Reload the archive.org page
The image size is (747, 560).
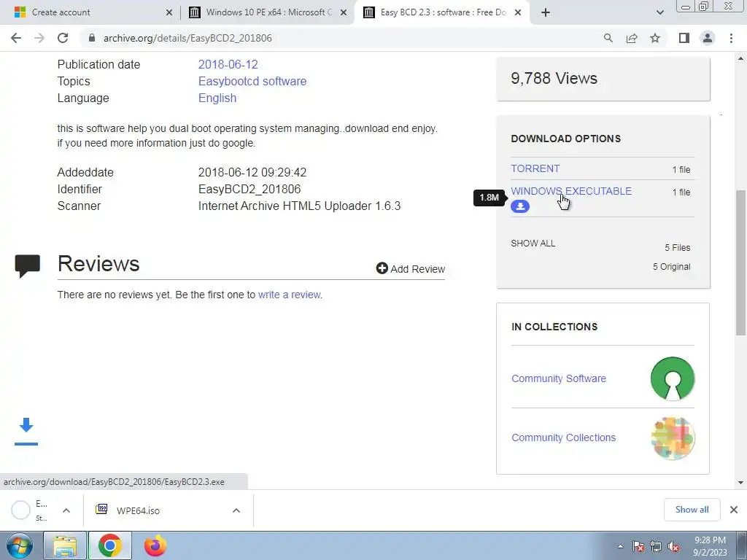point(63,38)
